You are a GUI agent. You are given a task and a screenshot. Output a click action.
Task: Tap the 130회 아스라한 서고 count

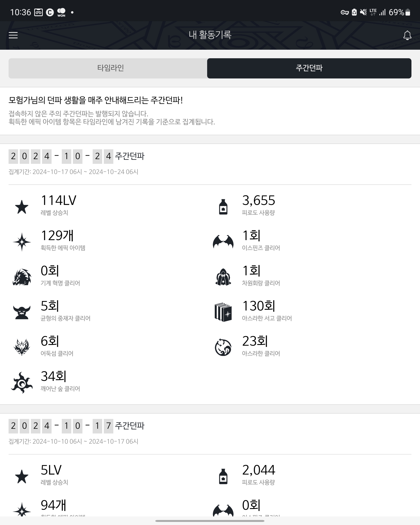point(259,306)
